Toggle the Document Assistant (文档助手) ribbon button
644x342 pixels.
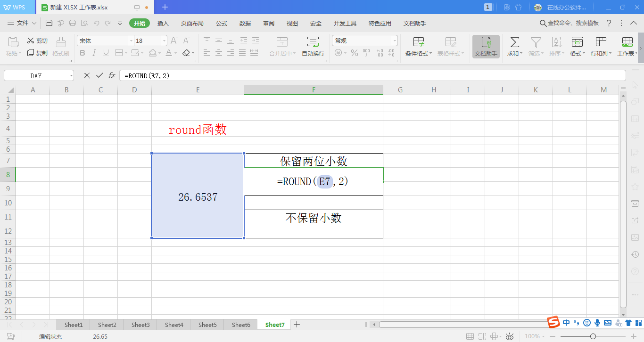[486, 47]
